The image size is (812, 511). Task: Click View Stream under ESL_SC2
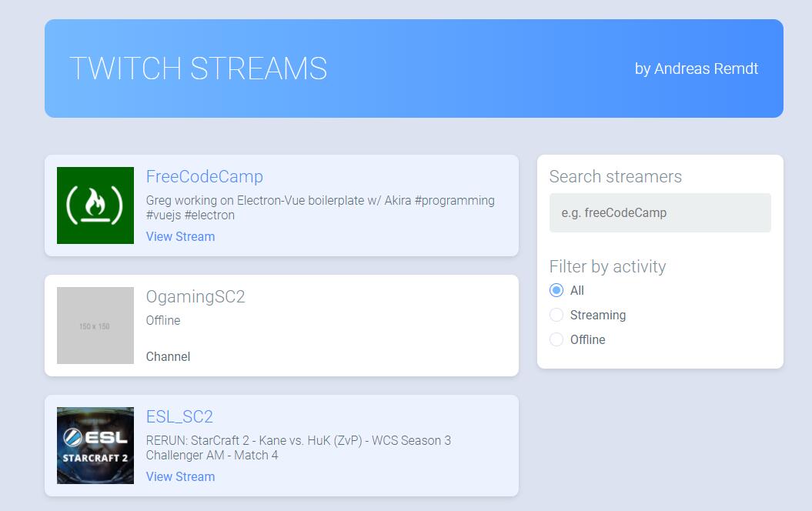(x=180, y=476)
